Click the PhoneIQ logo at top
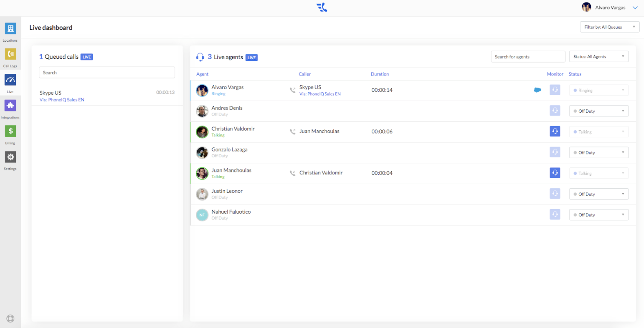 pos(322,7)
